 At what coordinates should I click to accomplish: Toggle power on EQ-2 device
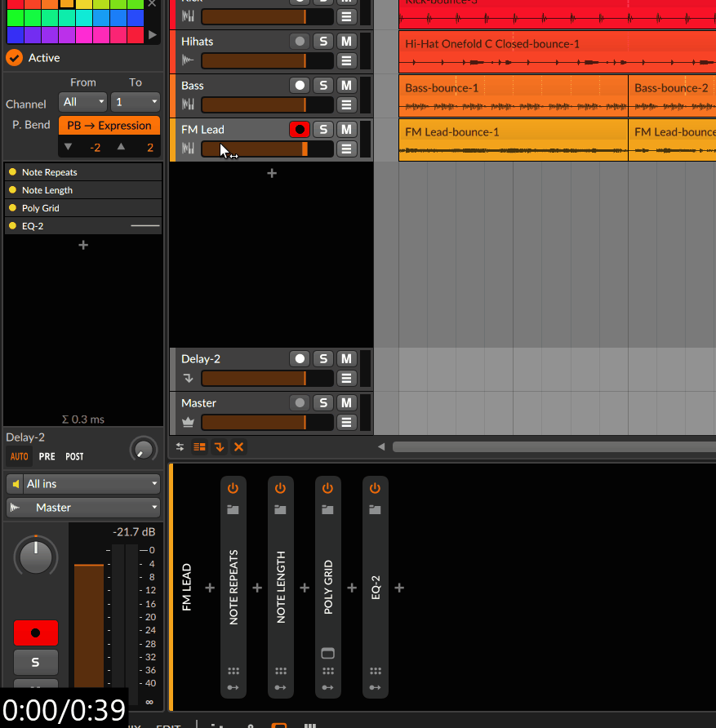376,488
